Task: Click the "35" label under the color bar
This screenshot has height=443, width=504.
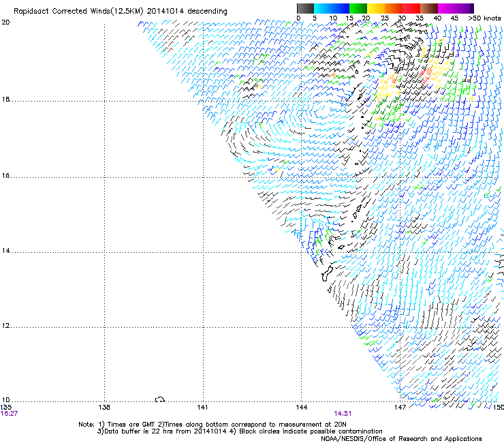Action: 420,18
